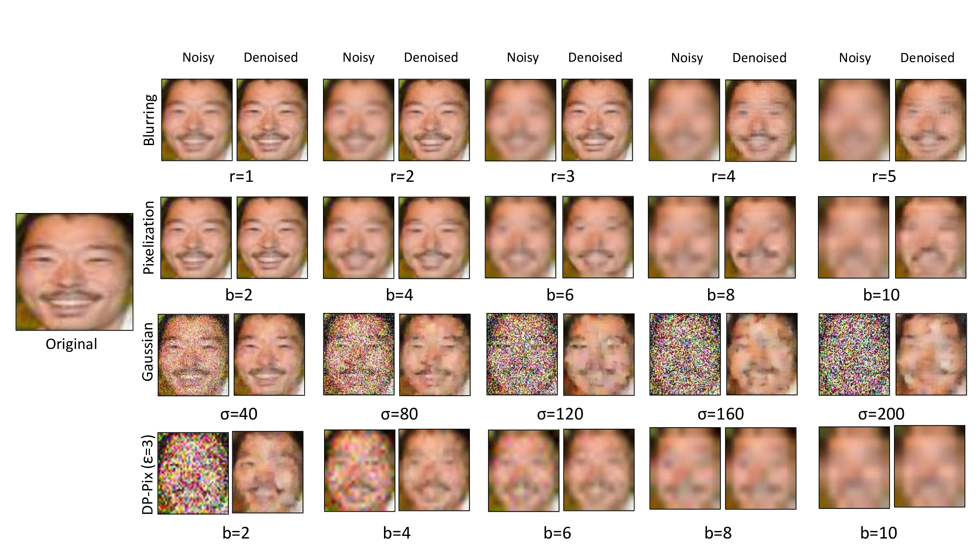This screenshot has width=980, height=551.
Task: Select the Blurring noisy image at r=3
Action: (520, 120)
